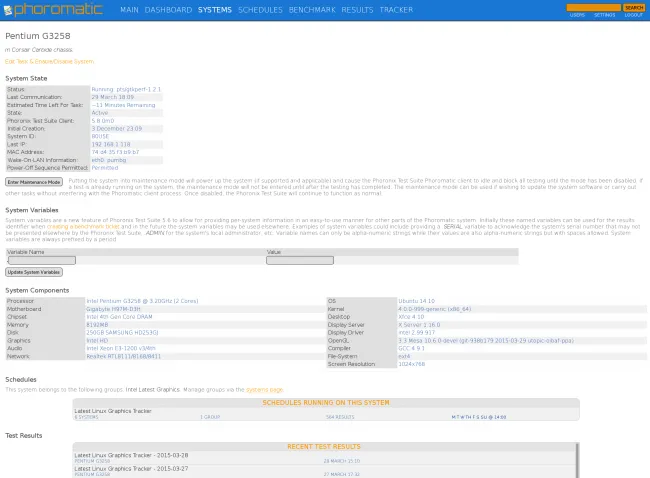Select the Initial Creation value '3 December 23:09'
Screen dimensions: 650x478
pos(116,129)
